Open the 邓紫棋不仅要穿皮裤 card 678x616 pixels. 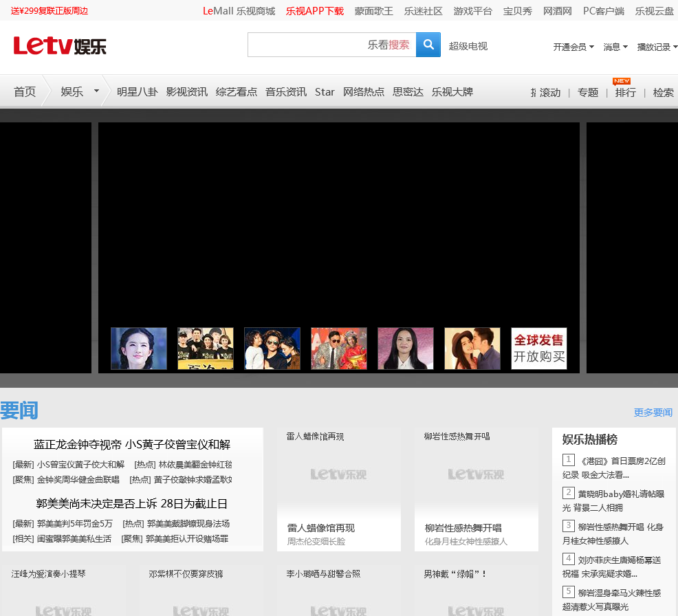[201, 591]
